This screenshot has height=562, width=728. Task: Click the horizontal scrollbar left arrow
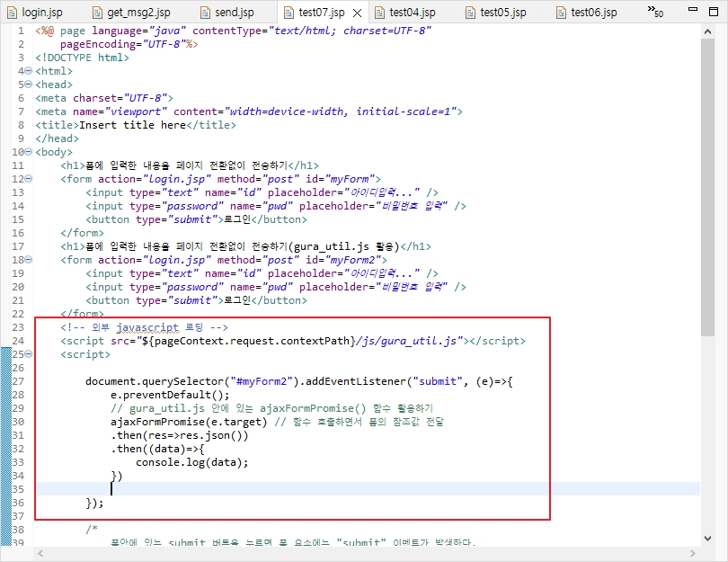[x=40, y=553]
